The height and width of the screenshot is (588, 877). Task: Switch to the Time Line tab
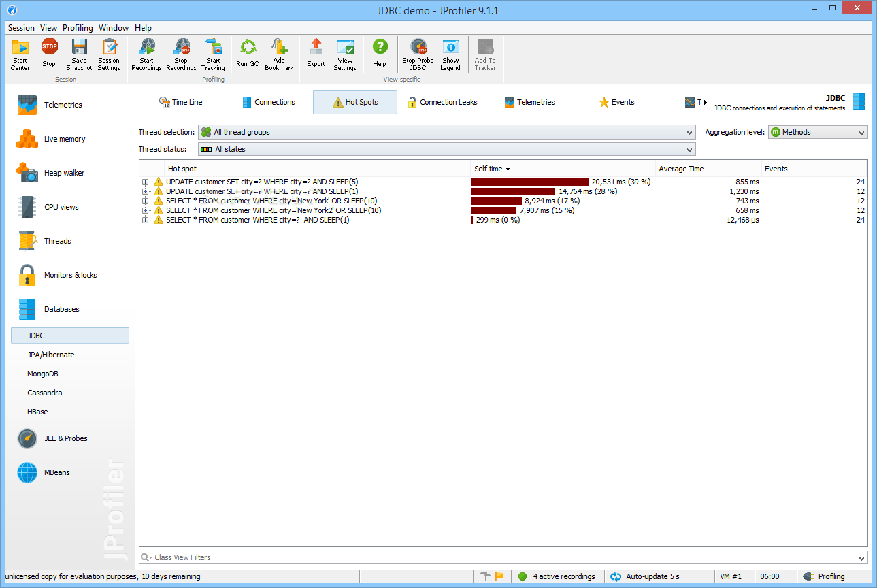pos(180,102)
